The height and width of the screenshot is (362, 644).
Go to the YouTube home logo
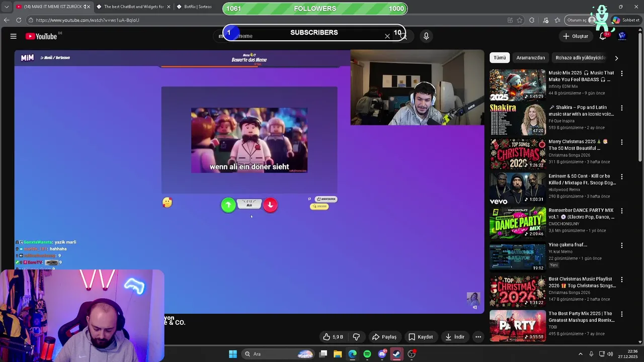[41, 36]
